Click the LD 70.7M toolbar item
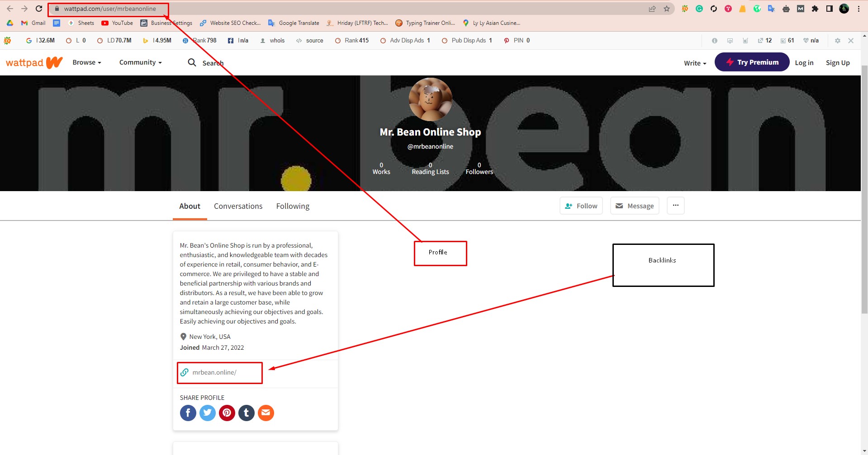This screenshot has height=455, width=868. pyautogui.click(x=114, y=41)
